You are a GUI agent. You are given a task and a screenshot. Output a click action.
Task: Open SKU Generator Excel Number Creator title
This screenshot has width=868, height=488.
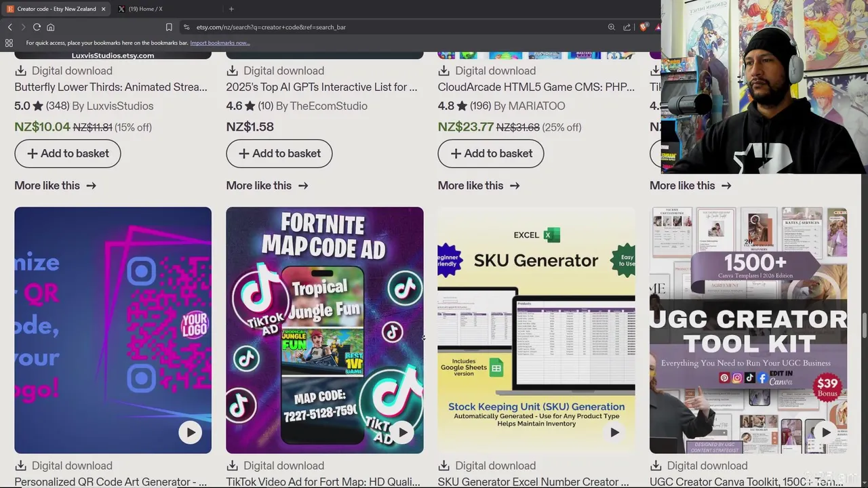pos(533,482)
